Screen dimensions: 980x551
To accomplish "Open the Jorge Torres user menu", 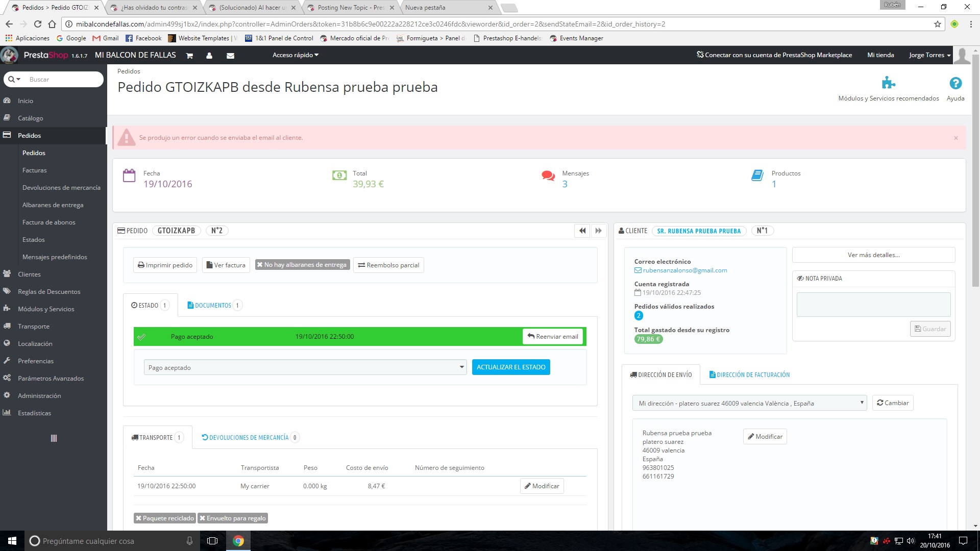I will point(929,55).
